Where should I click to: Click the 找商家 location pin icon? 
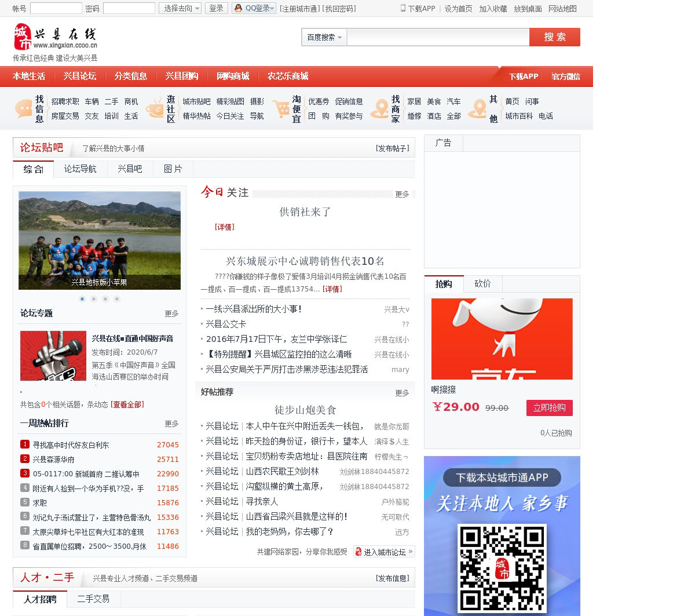click(380, 108)
